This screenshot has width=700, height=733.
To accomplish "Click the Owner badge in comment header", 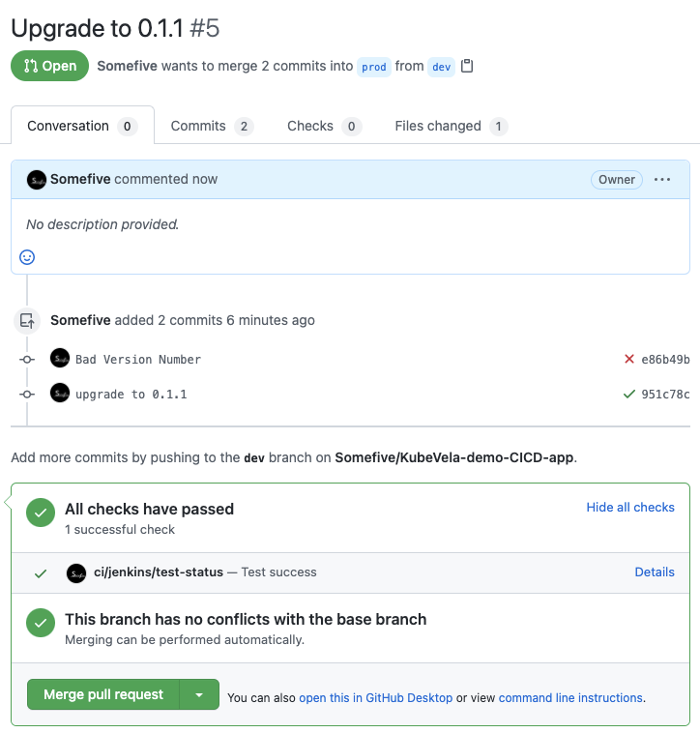I will tap(616, 180).
